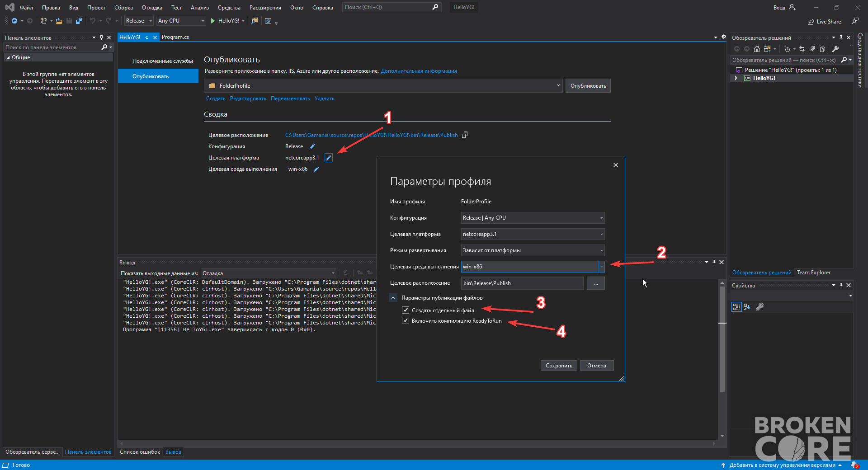Click the pencil icon beside Release configuration
This screenshot has width=868, height=470.
click(312, 146)
